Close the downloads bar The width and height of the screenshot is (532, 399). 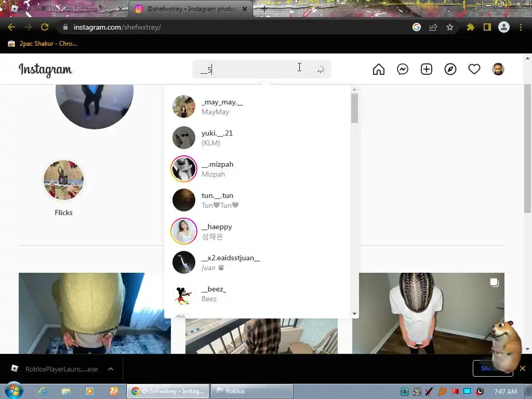click(523, 368)
